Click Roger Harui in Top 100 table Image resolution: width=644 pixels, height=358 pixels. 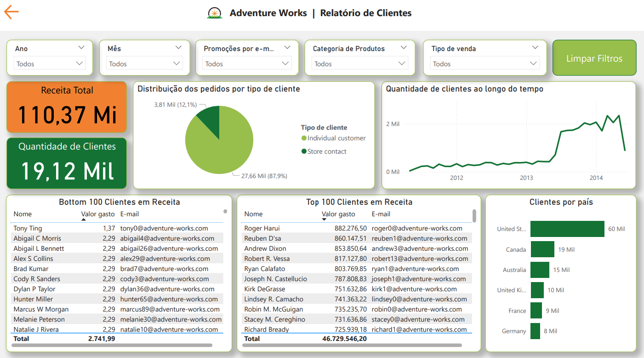(x=262, y=228)
